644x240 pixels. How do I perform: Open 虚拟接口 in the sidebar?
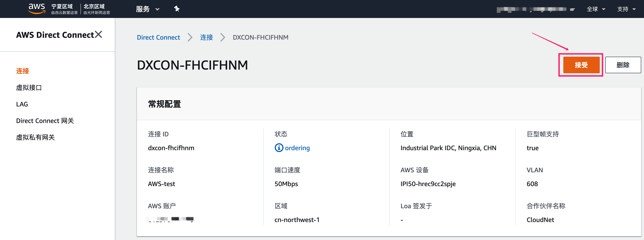[29, 88]
